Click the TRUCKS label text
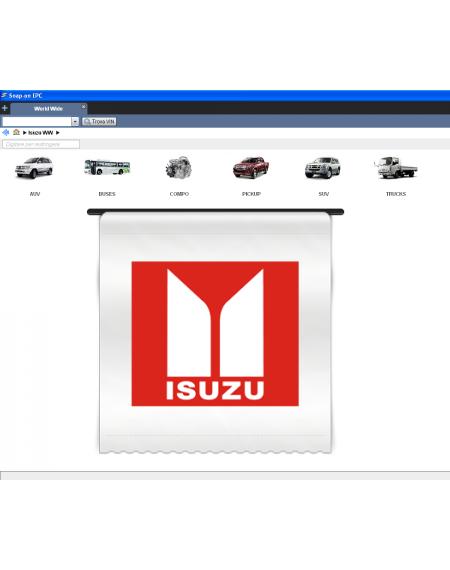The image size is (450, 570). (x=396, y=194)
